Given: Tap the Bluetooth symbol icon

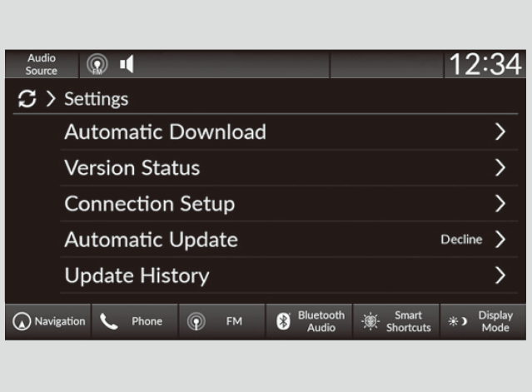Looking at the screenshot, I should pyautogui.click(x=283, y=322).
